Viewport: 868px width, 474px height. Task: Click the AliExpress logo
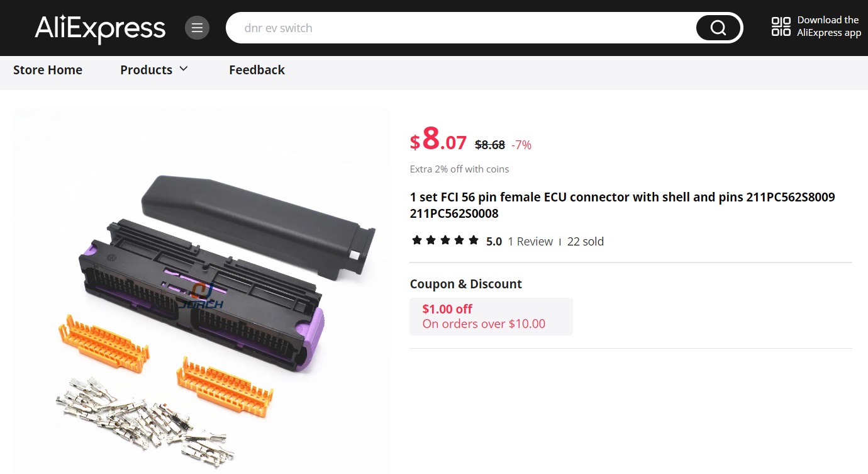click(100, 28)
